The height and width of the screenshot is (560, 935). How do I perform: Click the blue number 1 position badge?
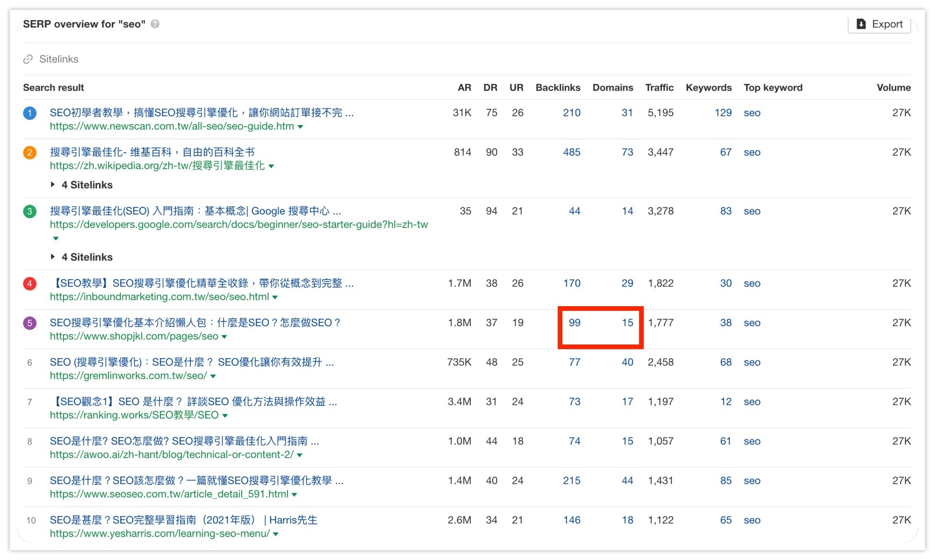click(x=30, y=113)
